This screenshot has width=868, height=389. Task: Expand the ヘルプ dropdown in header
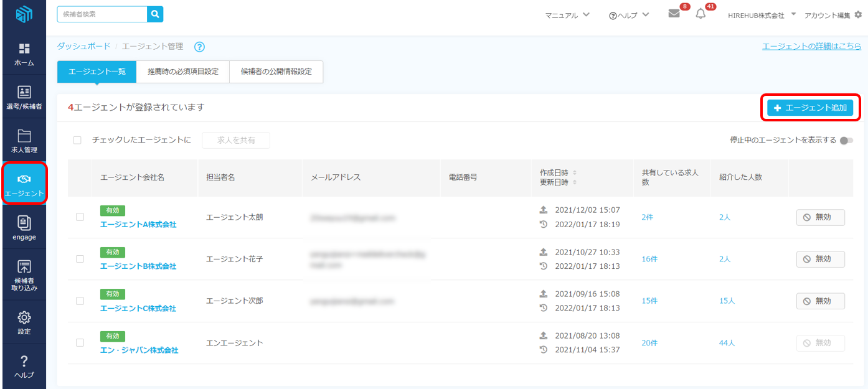(x=629, y=15)
